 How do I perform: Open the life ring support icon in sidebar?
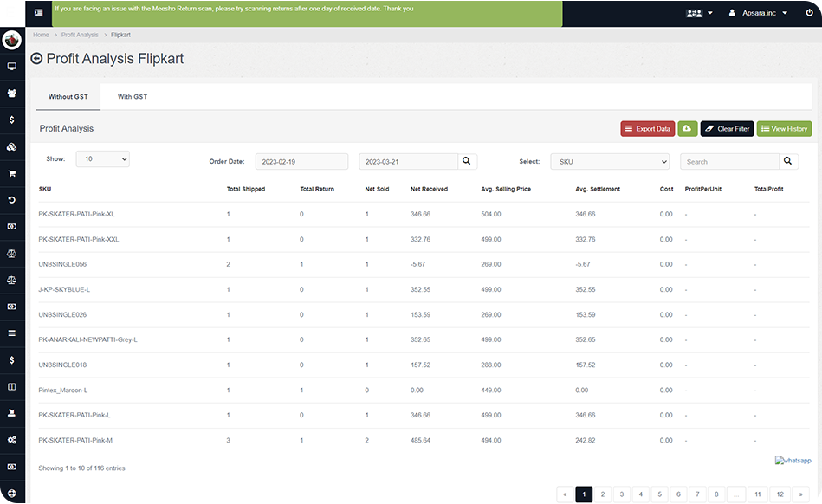12,494
